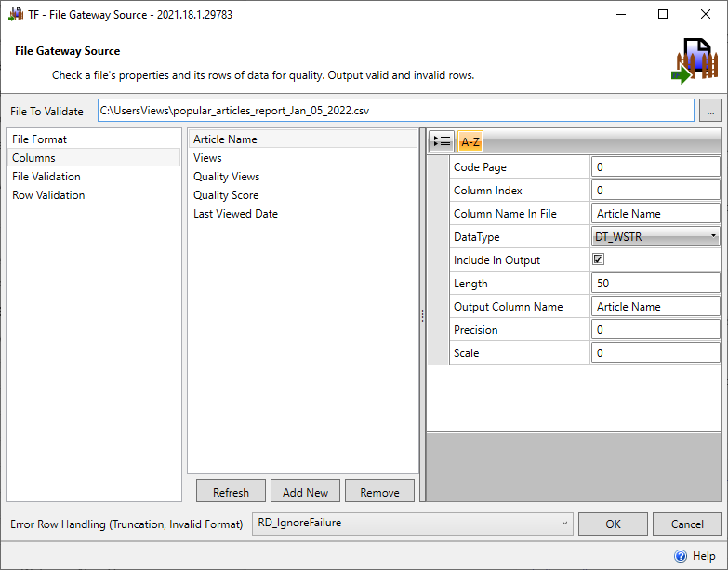Select the Columns section
This screenshot has height=570, width=728.
[93, 158]
